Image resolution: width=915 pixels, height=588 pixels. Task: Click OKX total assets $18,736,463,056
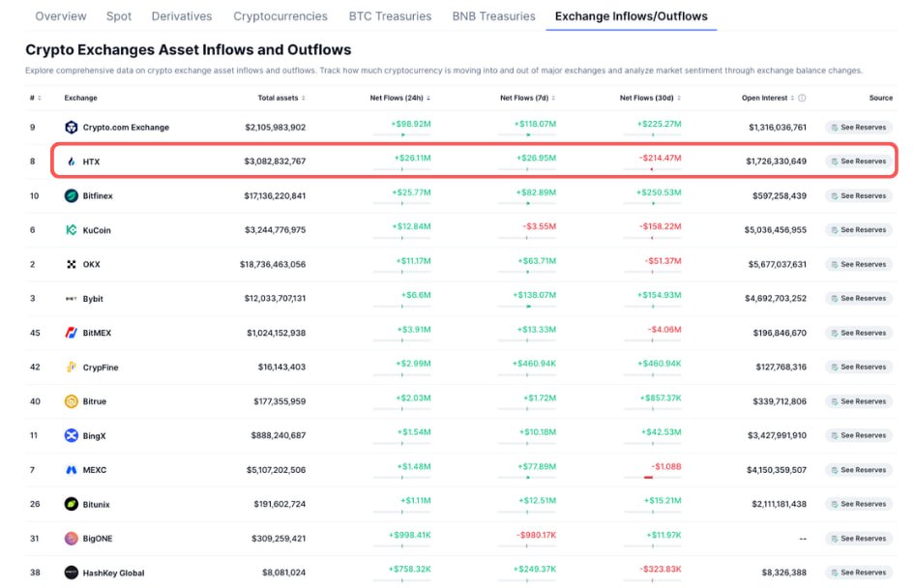point(273,264)
